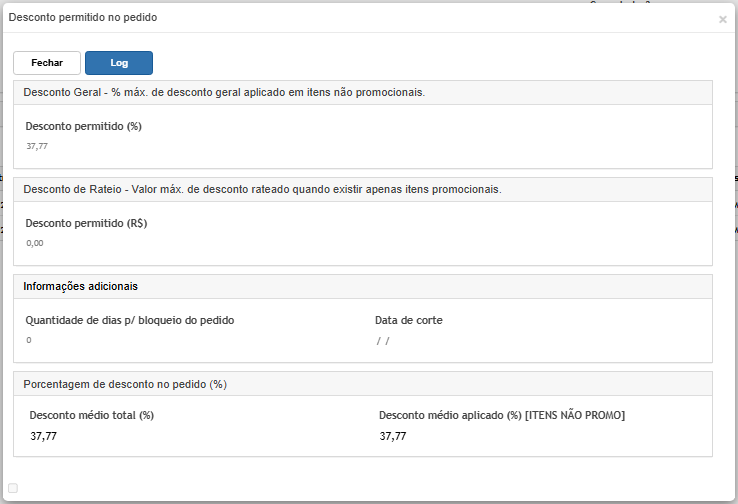Select the dialog title 'Desconto permitido no pedido'
This screenshot has width=738, height=504.
[83, 17]
